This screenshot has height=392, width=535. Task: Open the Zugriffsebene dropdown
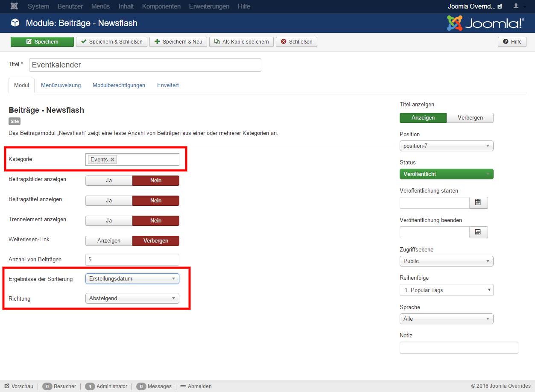446,261
